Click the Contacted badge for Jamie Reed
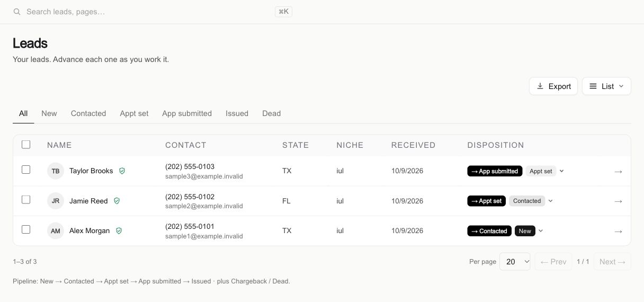Screen dimensions: 644x302 click(x=527, y=201)
